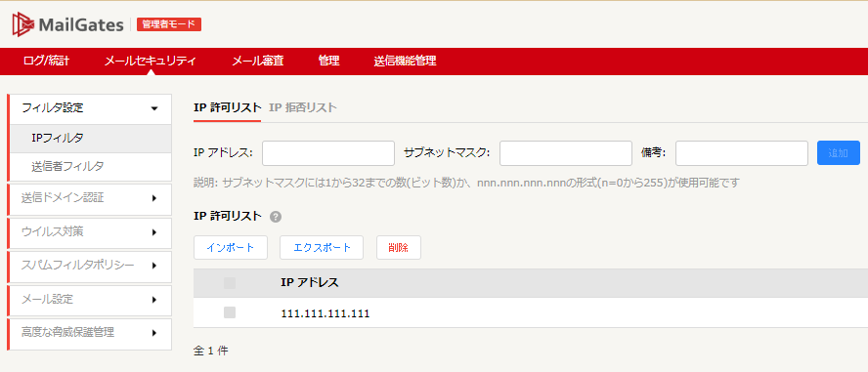868x372 pixels.
Task: Click the red 削除 button
Action: (x=399, y=248)
